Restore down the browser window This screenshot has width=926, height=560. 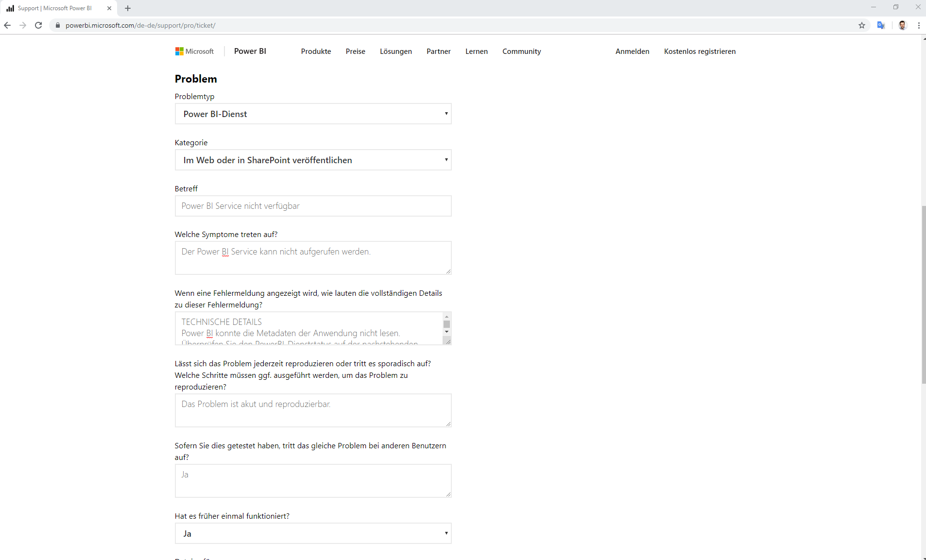896,7
